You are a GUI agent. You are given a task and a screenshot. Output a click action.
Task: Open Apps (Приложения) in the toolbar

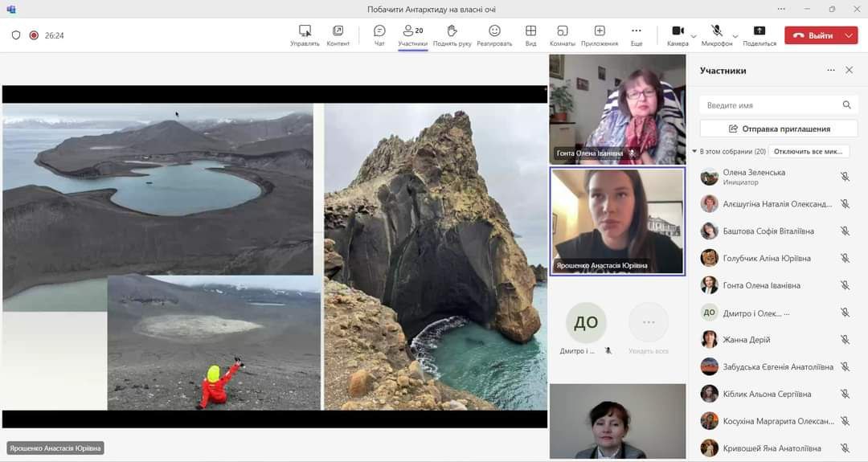coord(600,31)
